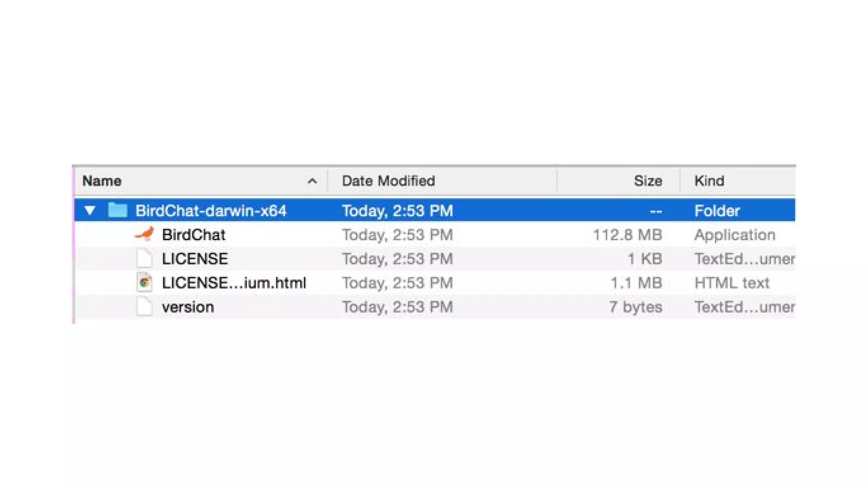Click the date modified in version row

pos(398,307)
